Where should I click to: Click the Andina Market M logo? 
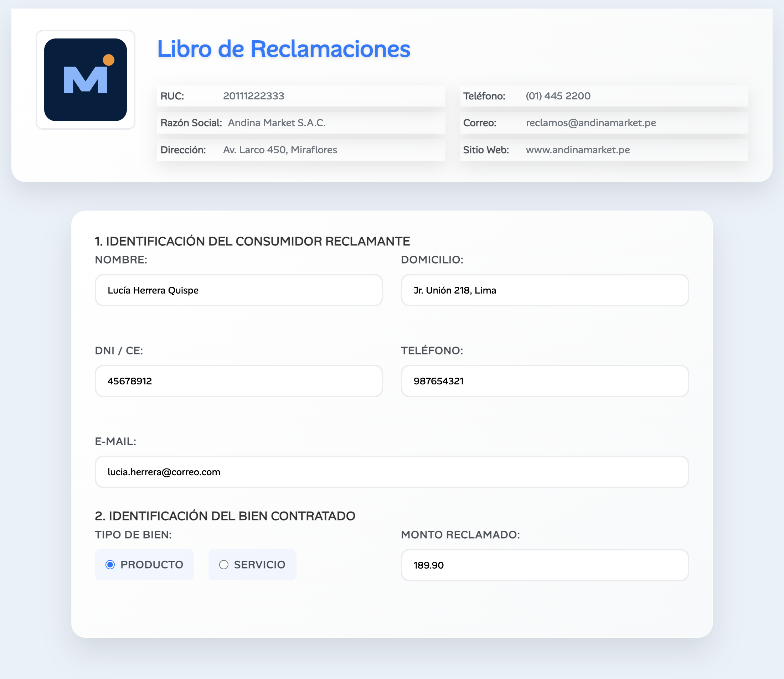pyautogui.click(x=85, y=80)
